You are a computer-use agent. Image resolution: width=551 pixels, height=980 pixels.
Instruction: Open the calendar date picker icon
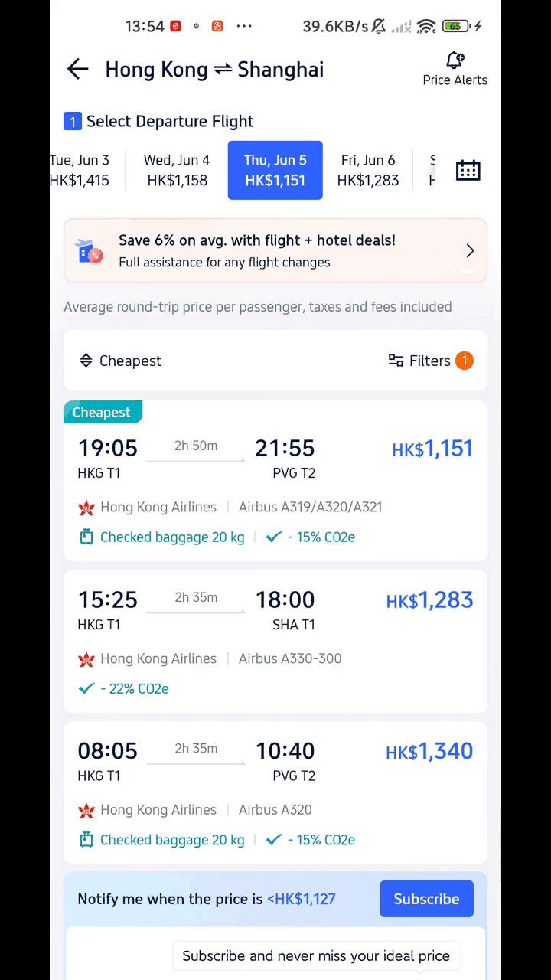(x=468, y=170)
